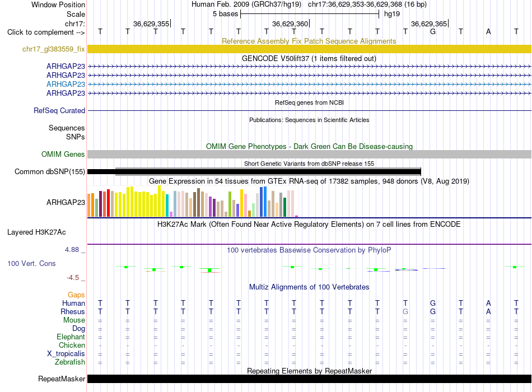The height and width of the screenshot is (392, 532).
Task: Select the light blue ARHGAP23 transcript label
Action: click(66, 84)
